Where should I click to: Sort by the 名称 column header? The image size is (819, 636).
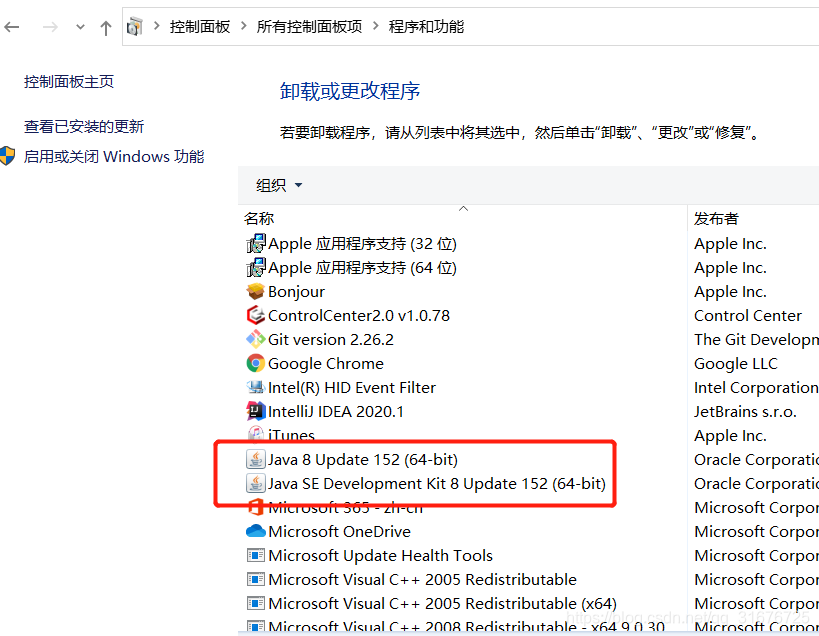pos(259,218)
